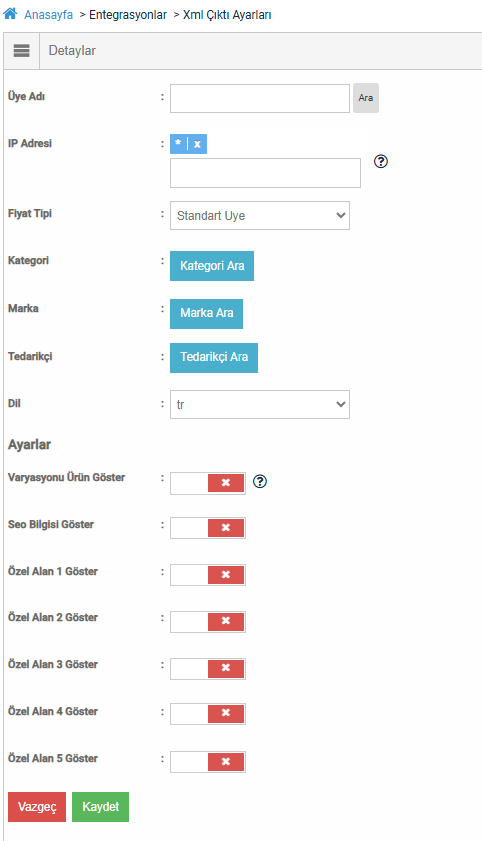
Task: Expand the Dil language dropdown
Action: click(260, 404)
